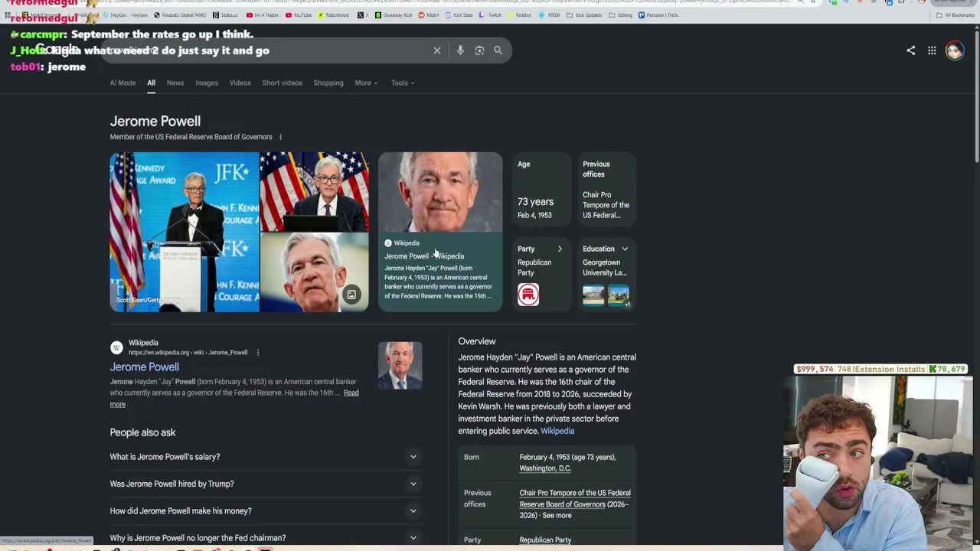Screen dimensions: 980x551
Task: Open the Google account avatar menu
Action: pos(954,51)
